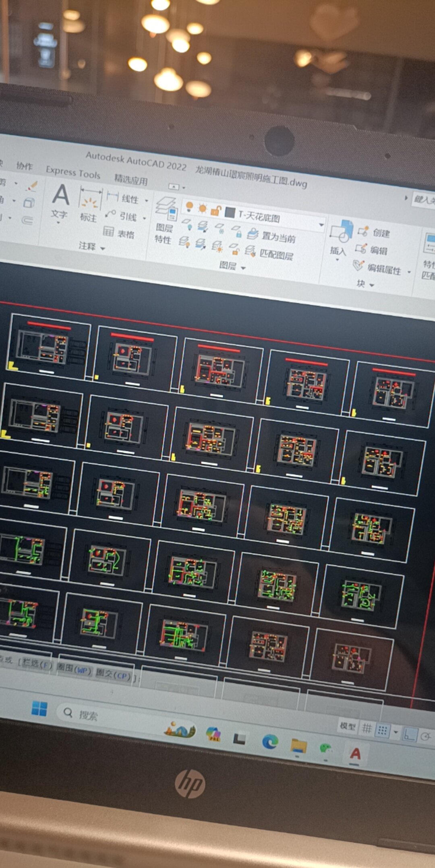Image resolution: width=435 pixels, height=868 pixels.
Task: Click the layer Lock tool icon
Action: (236, 231)
